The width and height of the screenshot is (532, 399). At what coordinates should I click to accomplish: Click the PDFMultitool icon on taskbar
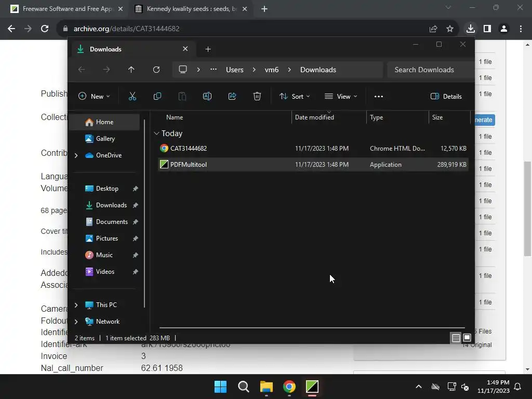point(312,387)
